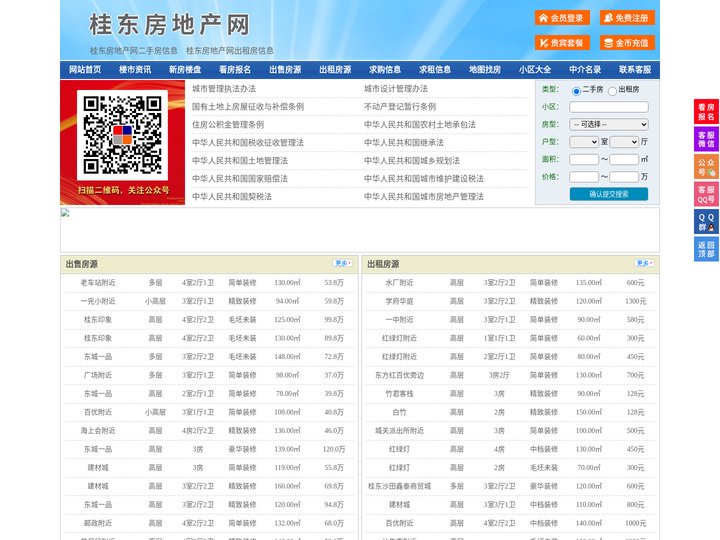The height and width of the screenshot is (540, 720).
Task: Open the 不动产登记暂行条例 link
Action: 400,107
